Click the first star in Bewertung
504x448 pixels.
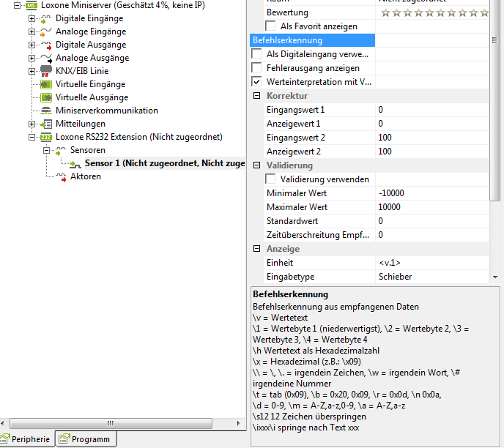[x=385, y=13]
